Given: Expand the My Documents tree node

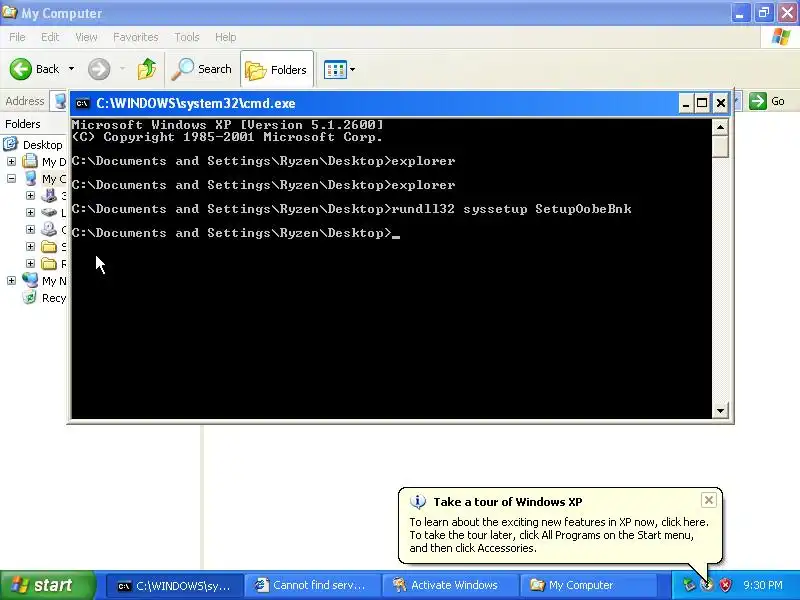Looking at the screenshot, I should tap(11, 162).
